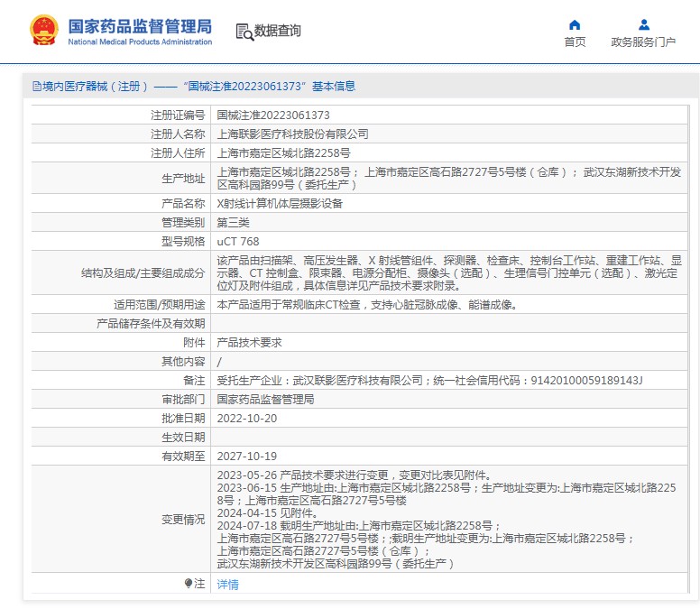Image resolution: width=700 pixels, height=609 pixels.
Task: Click the document icon before 境内医疗器械
Action: click(36, 87)
